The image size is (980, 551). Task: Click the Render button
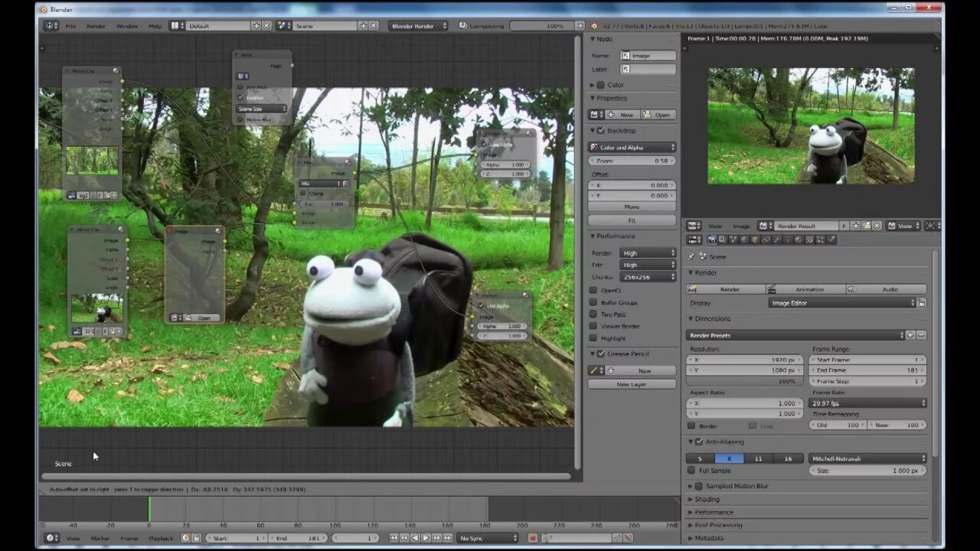(726, 289)
